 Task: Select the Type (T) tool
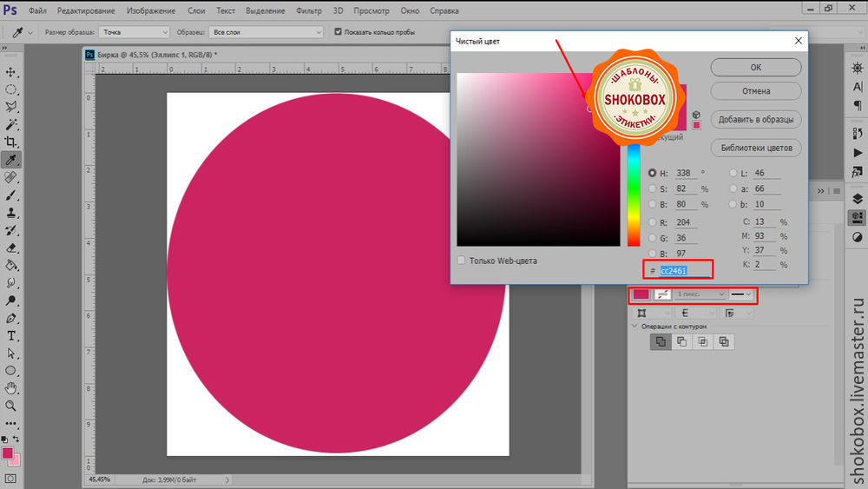(12, 335)
